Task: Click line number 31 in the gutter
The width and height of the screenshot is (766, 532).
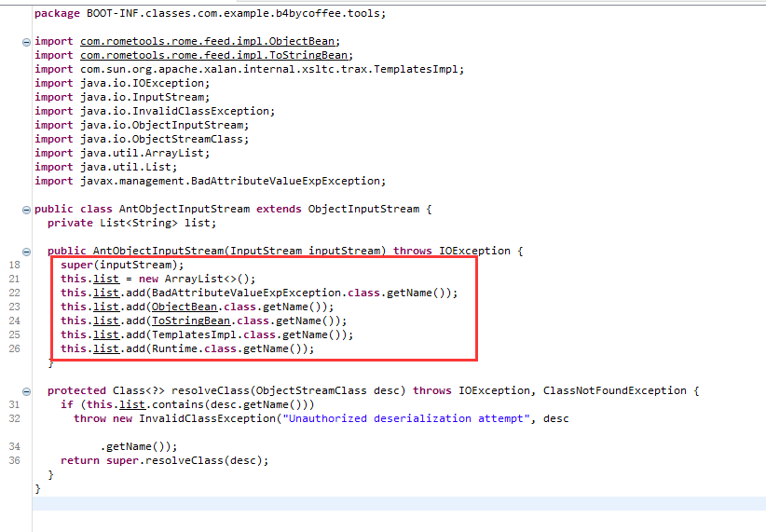Action: click(15, 405)
